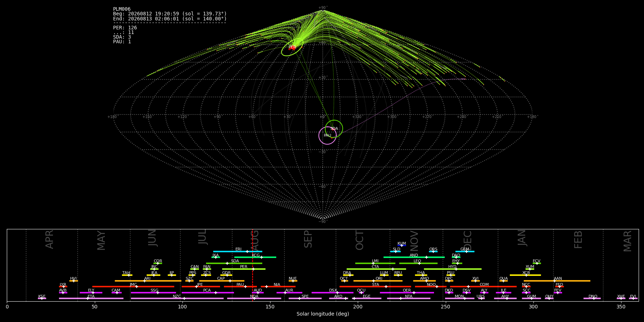The width and height of the screenshot is (644, 322).
Task: Click the DRA shower label
Action: click(347, 273)
